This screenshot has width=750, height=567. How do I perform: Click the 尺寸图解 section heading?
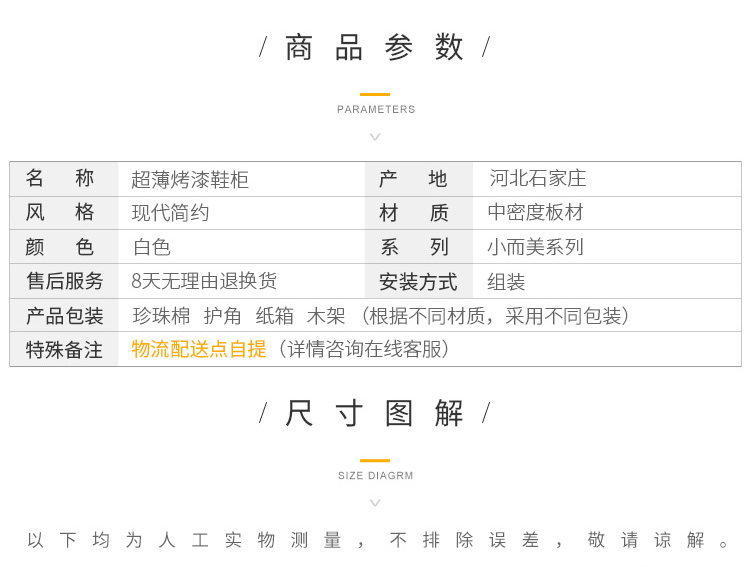point(375,413)
